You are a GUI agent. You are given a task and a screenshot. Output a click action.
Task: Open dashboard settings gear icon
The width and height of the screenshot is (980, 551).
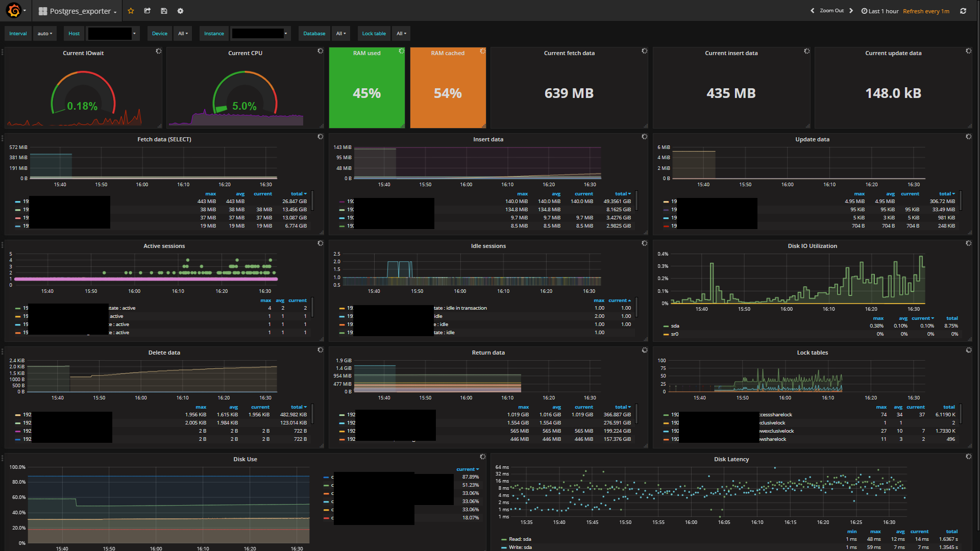[180, 11]
